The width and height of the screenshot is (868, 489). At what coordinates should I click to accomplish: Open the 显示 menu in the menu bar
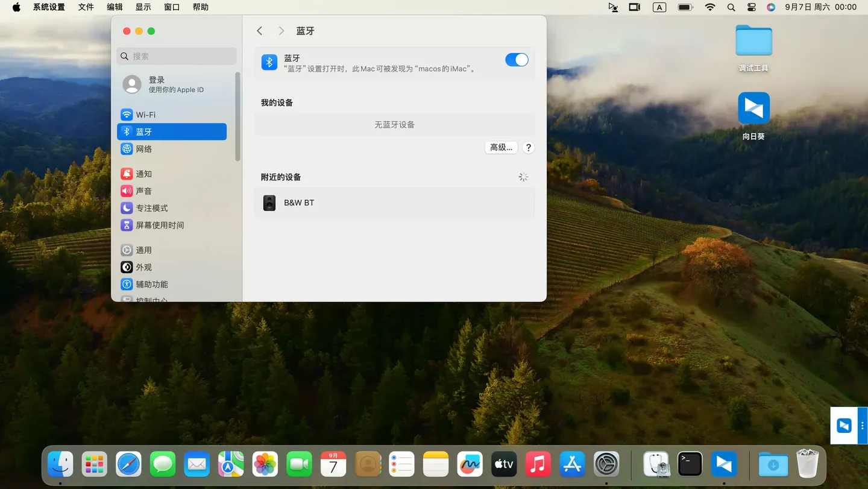pos(143,7)
